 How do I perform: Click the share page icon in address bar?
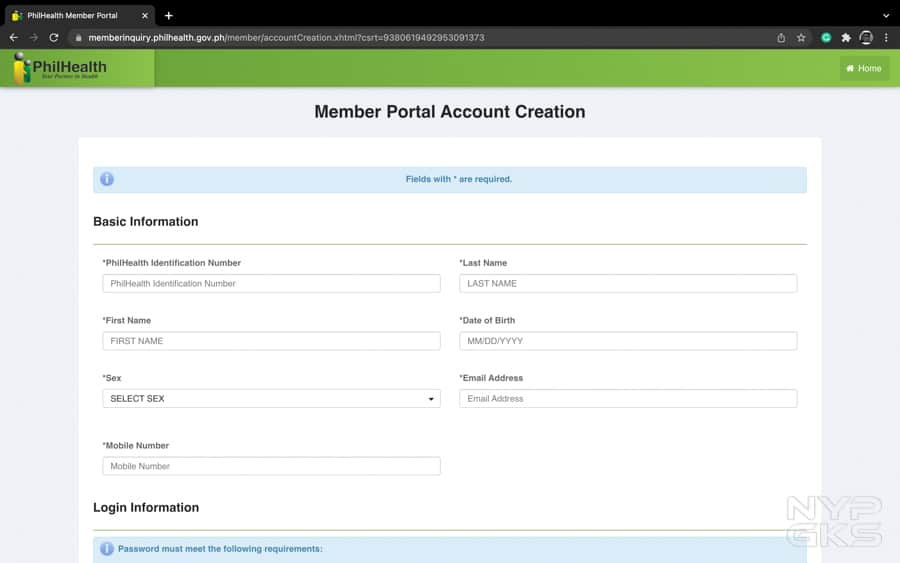(781, 38)
